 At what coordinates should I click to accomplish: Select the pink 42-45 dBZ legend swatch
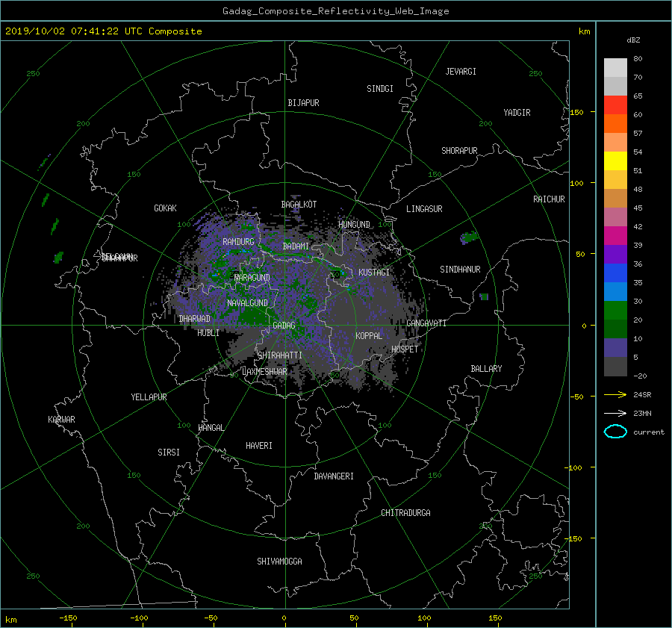point(615,217)
